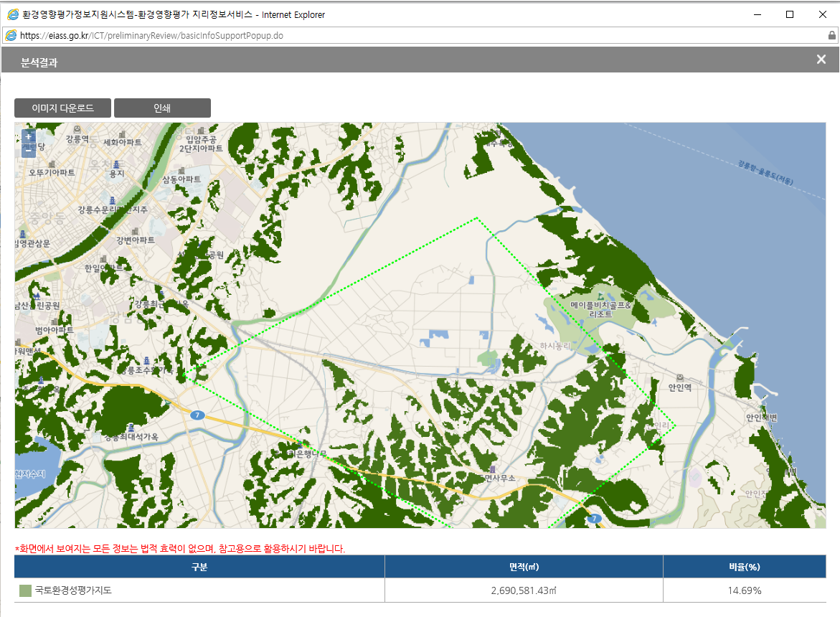Click the 안인역 train station icon
Image resolution: width=840 pixels, height=617 pixels.
pyautogui.click(x=679, y=377)
